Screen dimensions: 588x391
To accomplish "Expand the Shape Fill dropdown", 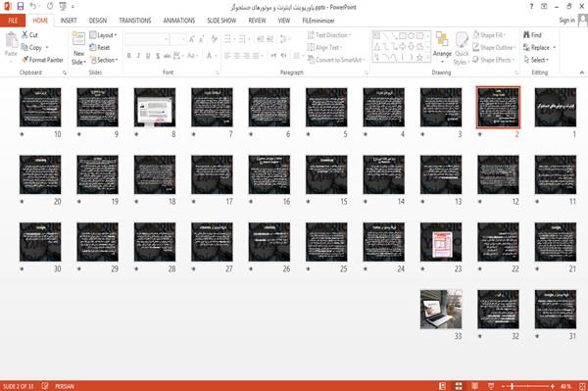I will pyautogui.click(x=489, y=35).
